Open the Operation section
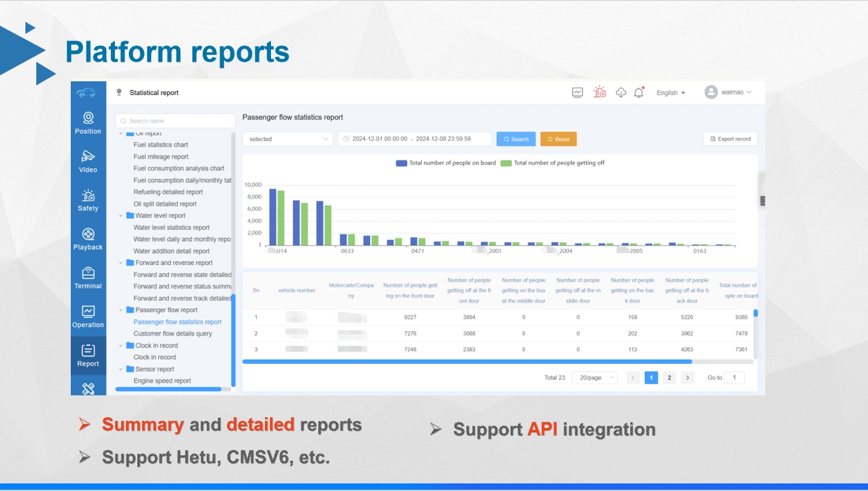Screen dimensions: 868x491 point(88,316)
